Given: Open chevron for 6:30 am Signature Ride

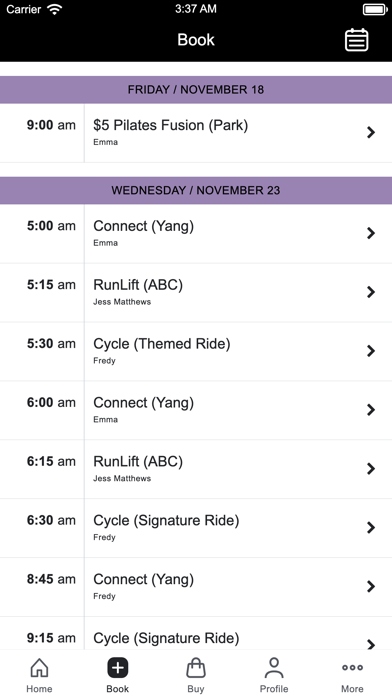Looking at the screenshot, I should 371,527.
